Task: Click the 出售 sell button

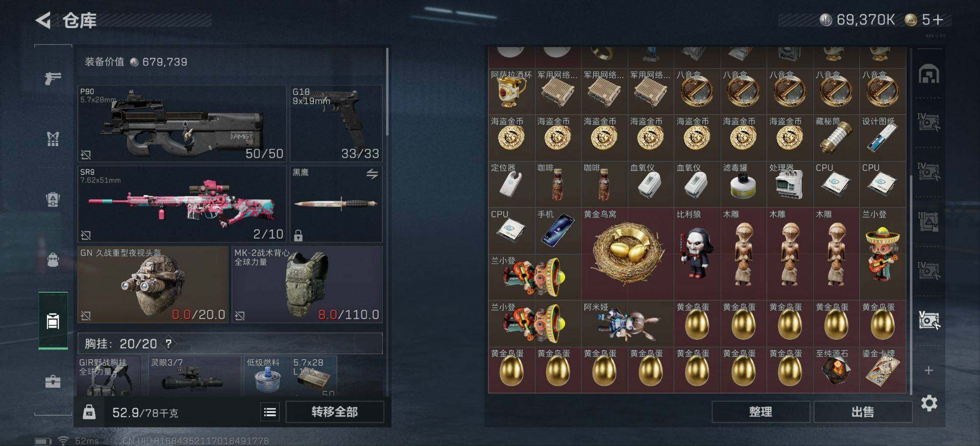Action: 863,412
